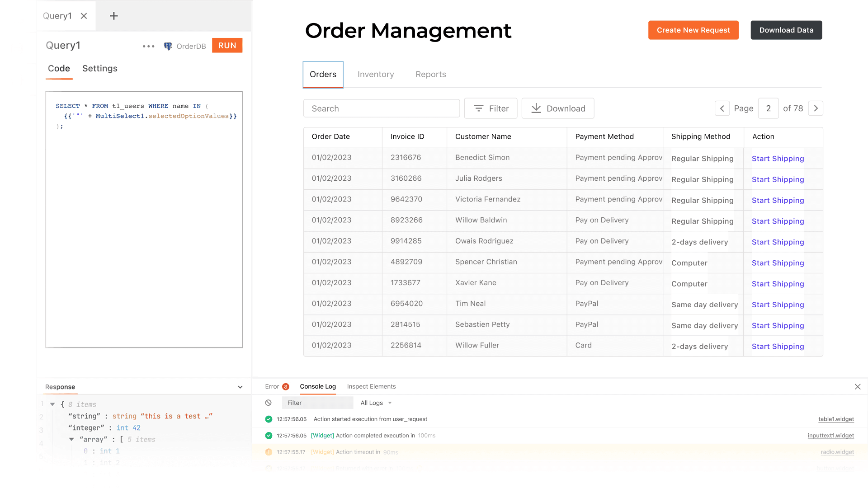The image size is (868, 488).
Task: Click the Inspect Elements tab
Action: coord(372,386)
